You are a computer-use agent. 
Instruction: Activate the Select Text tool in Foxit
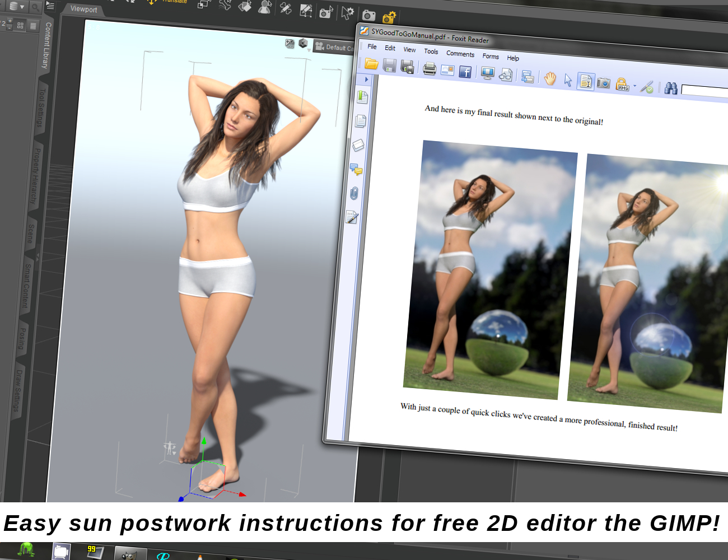tap(586, 82)
